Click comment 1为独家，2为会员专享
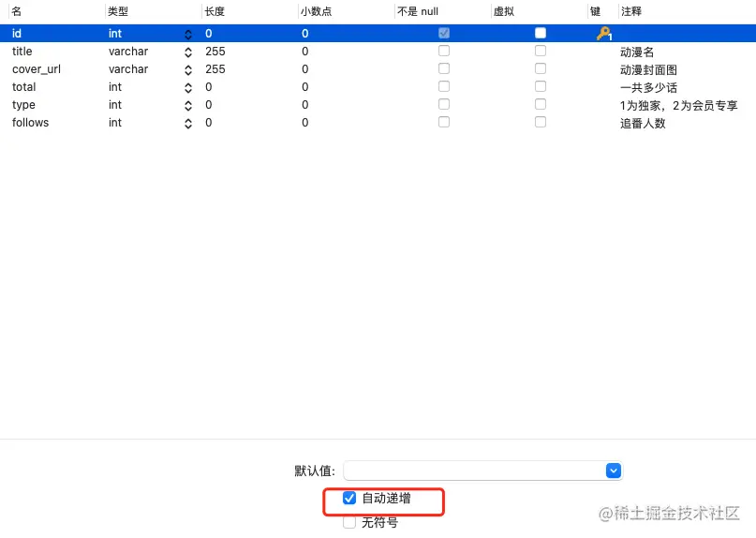Screen dimensions: 756x538 click(x=679, y=105)
